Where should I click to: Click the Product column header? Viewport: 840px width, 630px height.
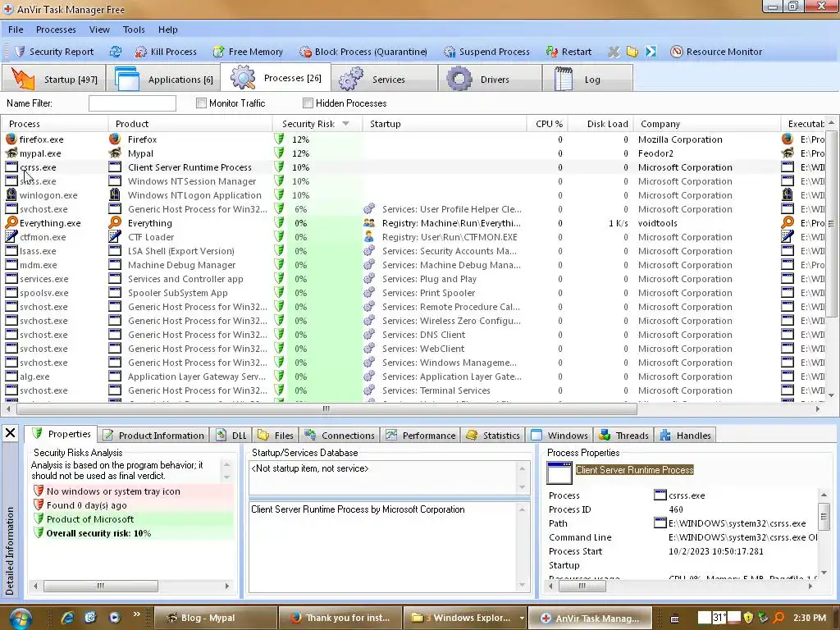190,124
